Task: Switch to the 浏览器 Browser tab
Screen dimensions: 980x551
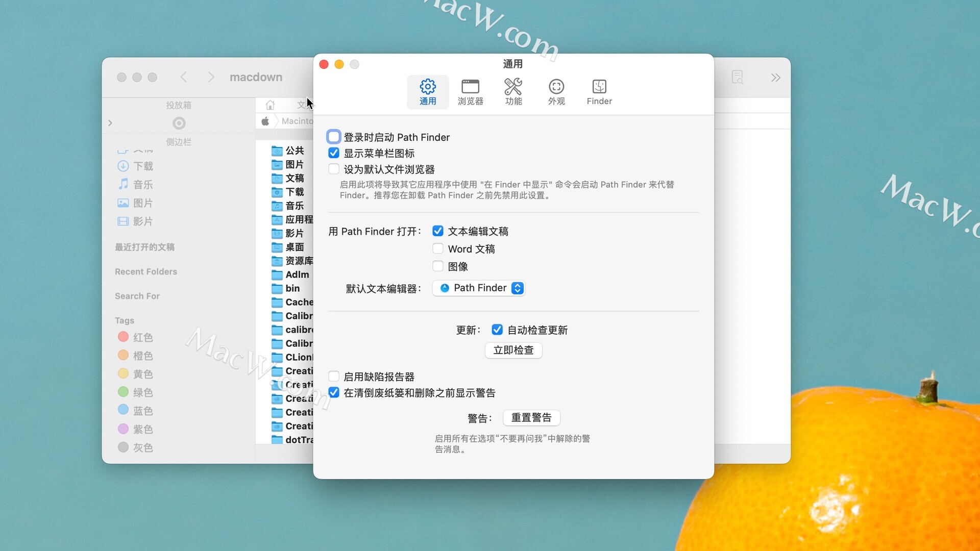Action: [x=470, y=92]
